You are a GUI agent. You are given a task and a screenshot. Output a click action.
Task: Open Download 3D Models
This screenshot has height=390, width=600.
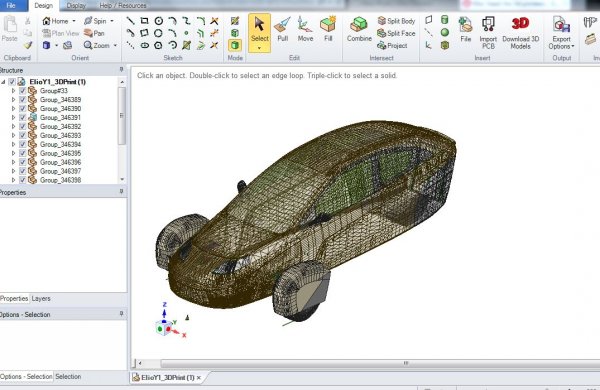click(520, 33)
